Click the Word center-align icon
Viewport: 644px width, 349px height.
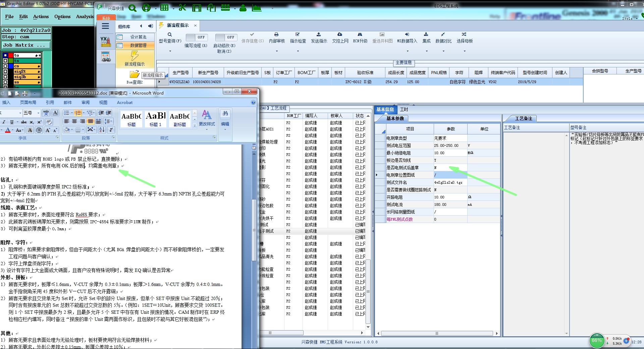coord(74,121)
